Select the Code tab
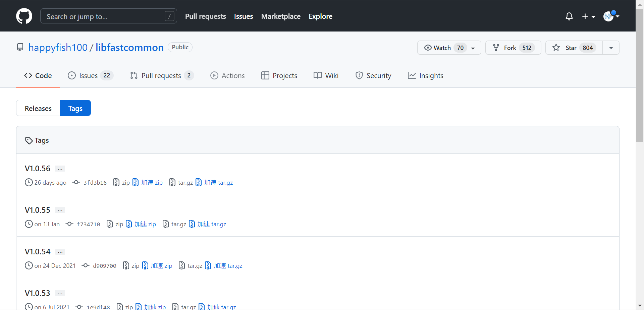 coord(38,75)
